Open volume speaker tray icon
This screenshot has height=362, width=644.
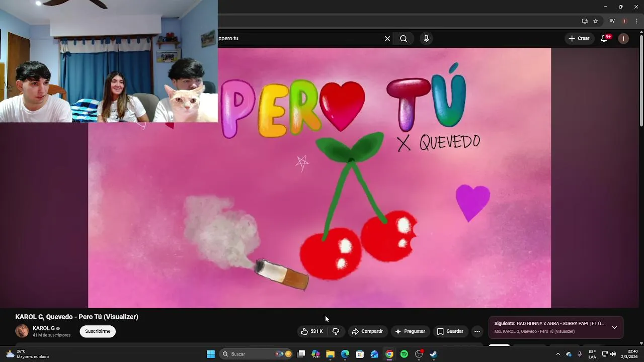coord(613,354)
